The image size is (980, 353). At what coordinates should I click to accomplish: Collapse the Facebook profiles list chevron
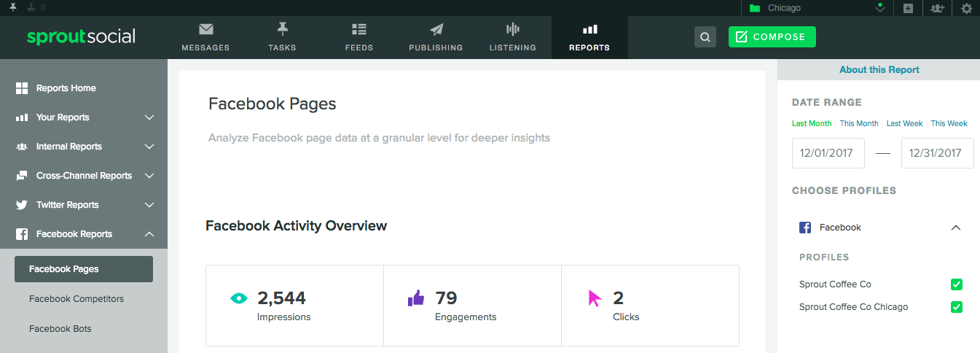956,228
